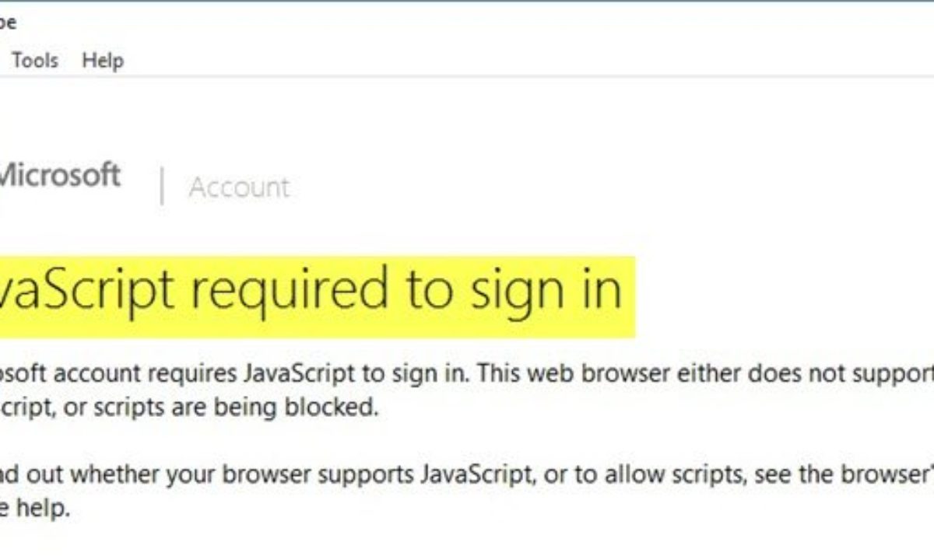Click the word "help" in last line

coord(47,509)
